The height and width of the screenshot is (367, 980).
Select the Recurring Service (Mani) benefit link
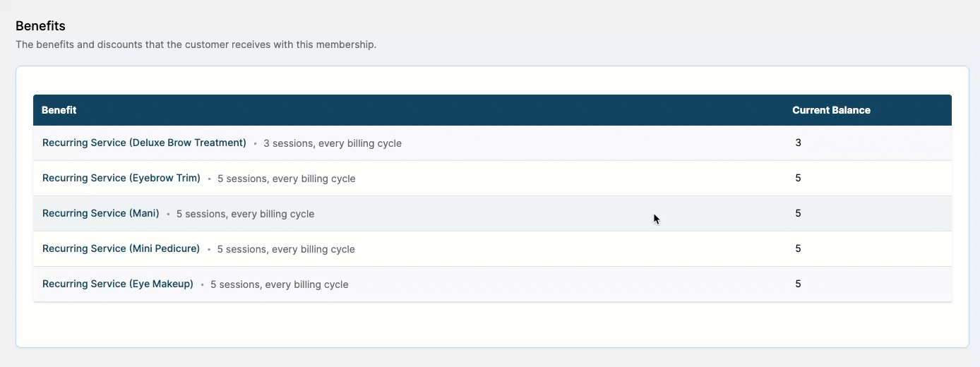click(101, 213)
